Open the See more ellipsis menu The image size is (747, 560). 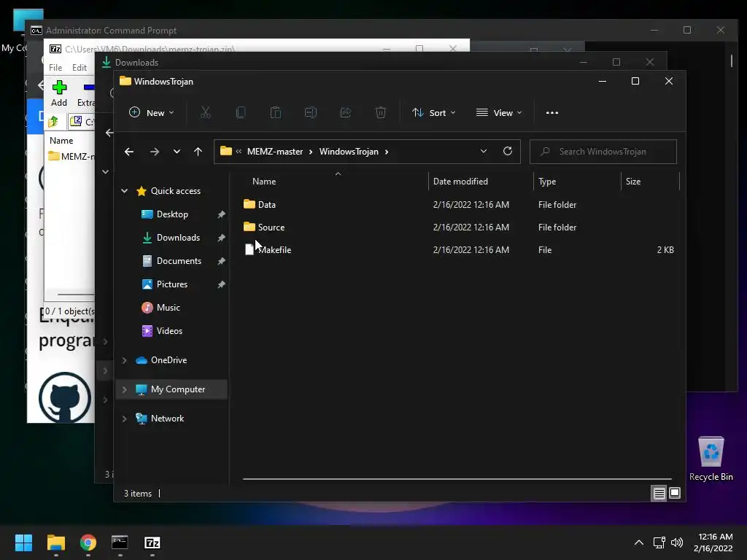pyautogui.click(x=552, y=113)
